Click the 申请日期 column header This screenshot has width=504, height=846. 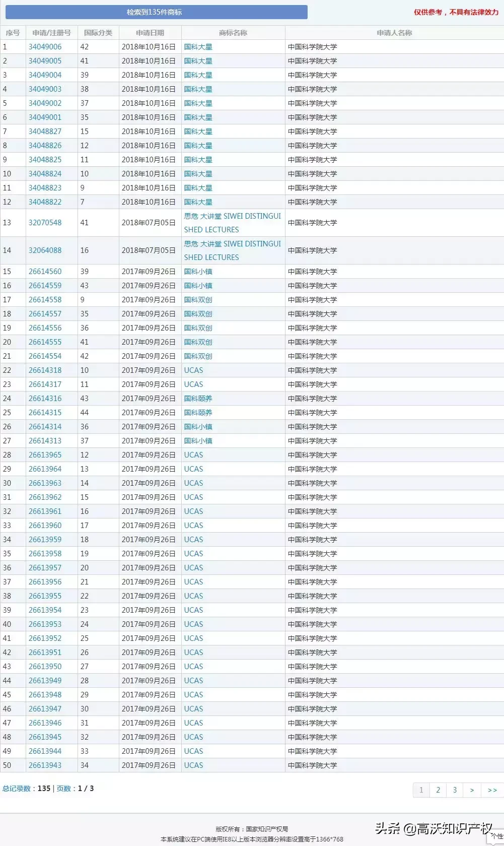[150, 33]
